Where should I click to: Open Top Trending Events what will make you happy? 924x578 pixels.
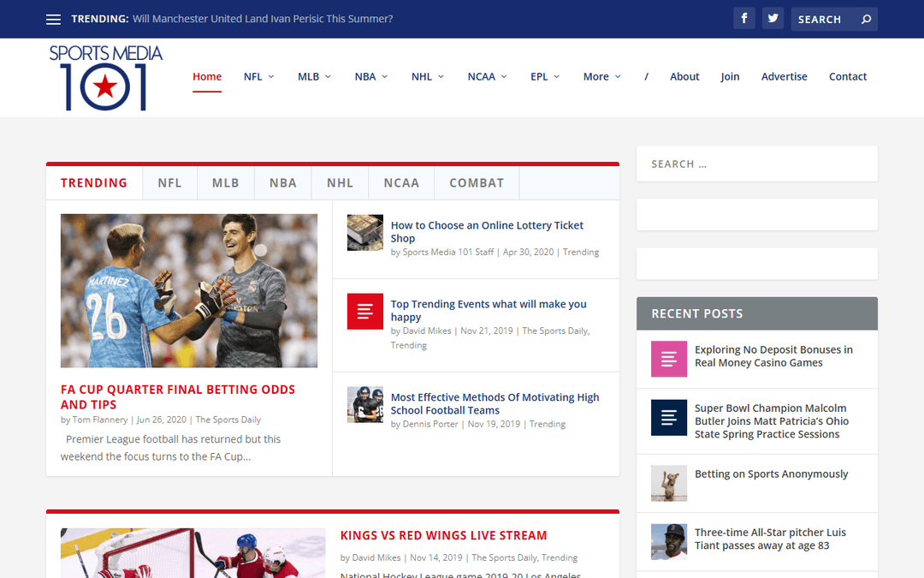click(x=489, y=310)
